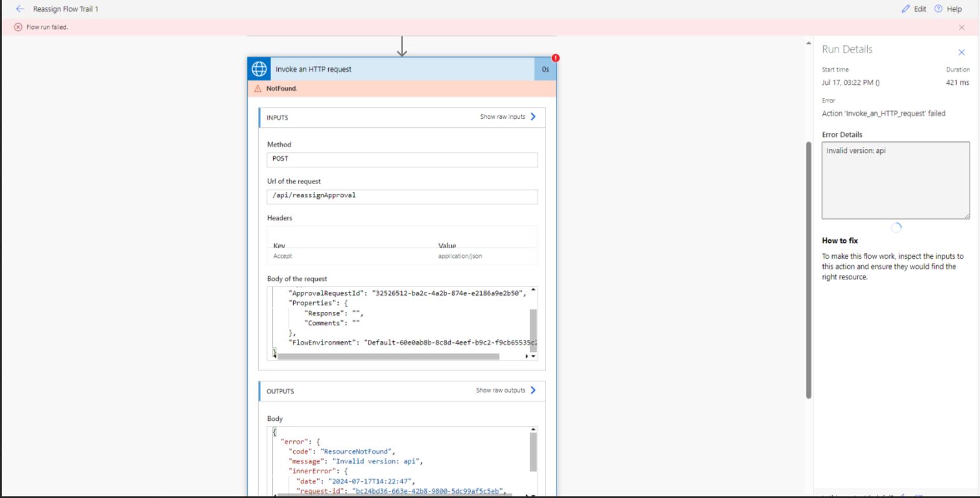Expand Show raw outputs
The height and width of the screenshot is (498, 980).
(x=506, y=390)
